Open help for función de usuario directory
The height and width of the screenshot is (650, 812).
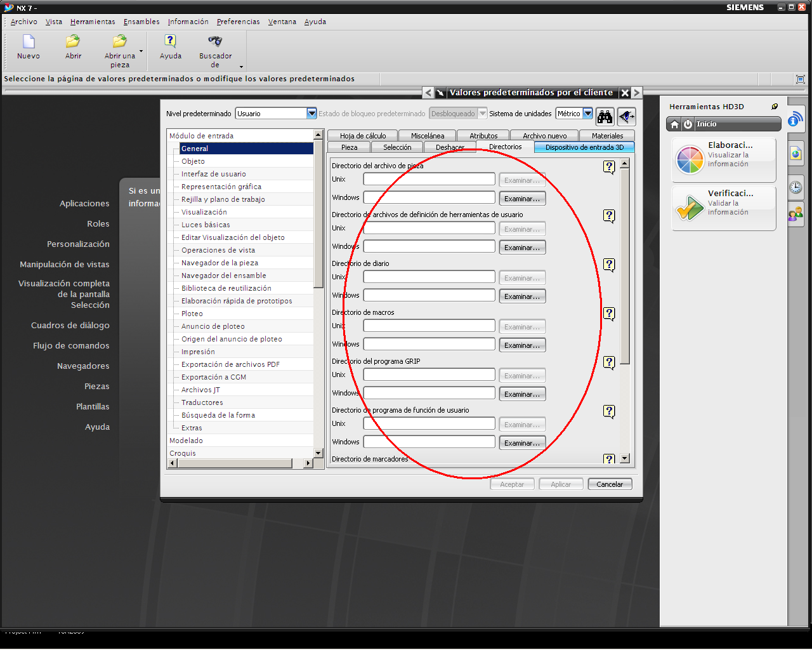[609, 411]
